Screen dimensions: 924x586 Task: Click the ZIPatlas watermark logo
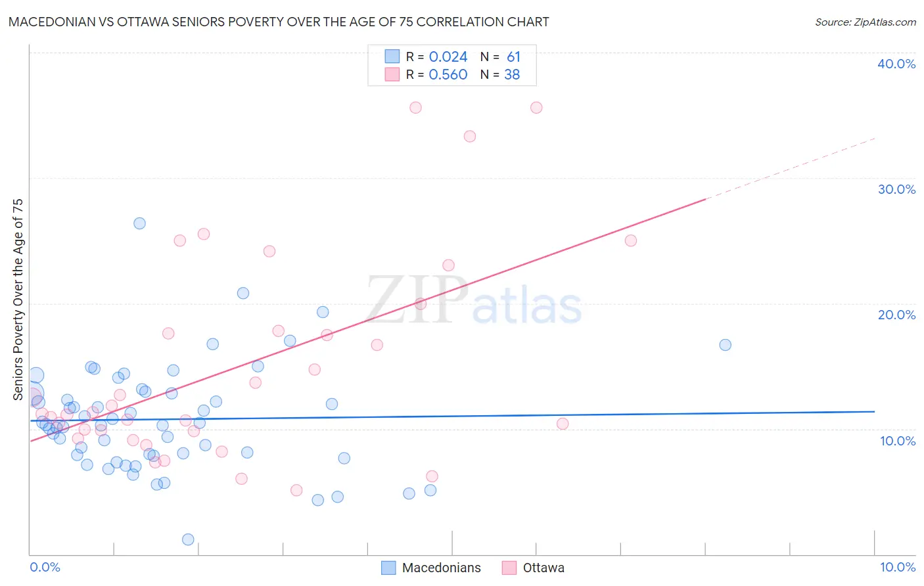pyautogui.click(x=474, y=300)
